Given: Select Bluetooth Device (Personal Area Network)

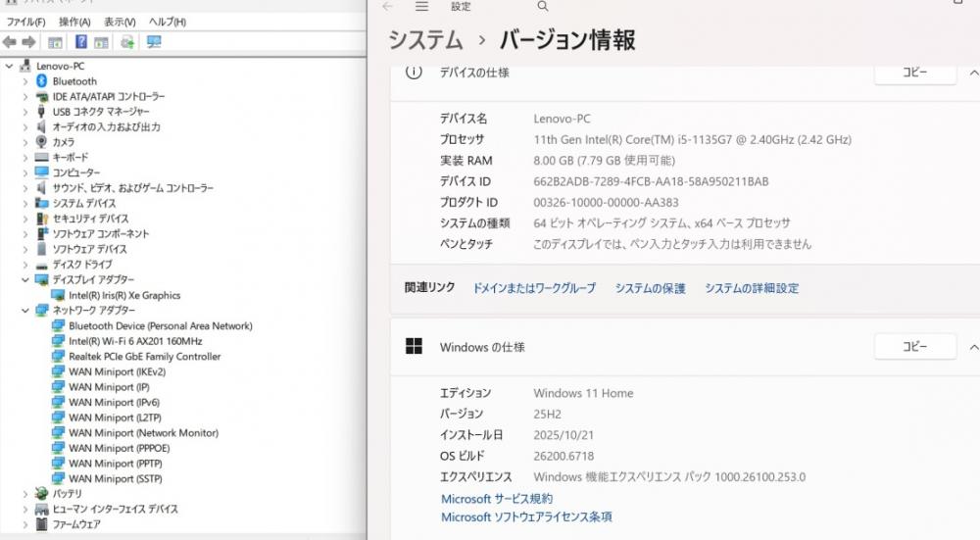Looking at the screenshot, I should (x=160, y=325).
